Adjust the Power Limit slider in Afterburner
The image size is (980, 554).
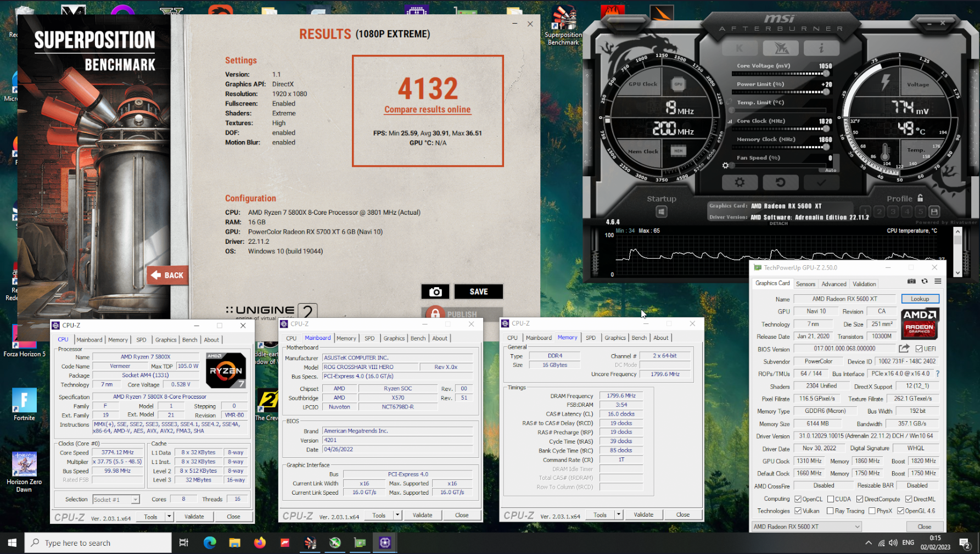tap(780, 92)
